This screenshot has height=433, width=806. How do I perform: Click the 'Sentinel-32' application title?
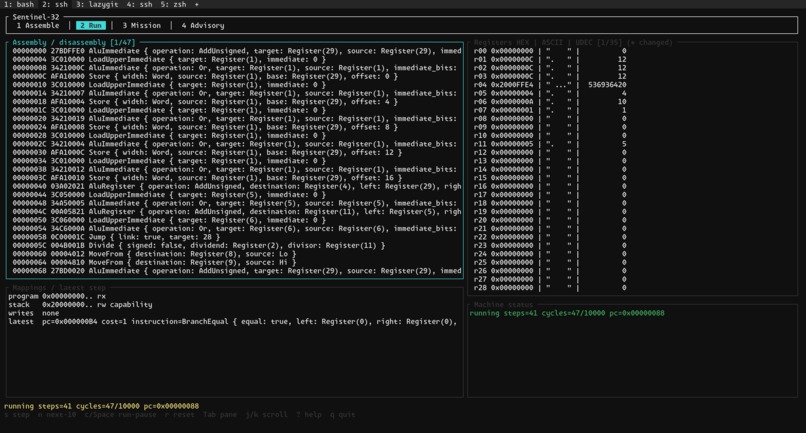coord(35,17)
